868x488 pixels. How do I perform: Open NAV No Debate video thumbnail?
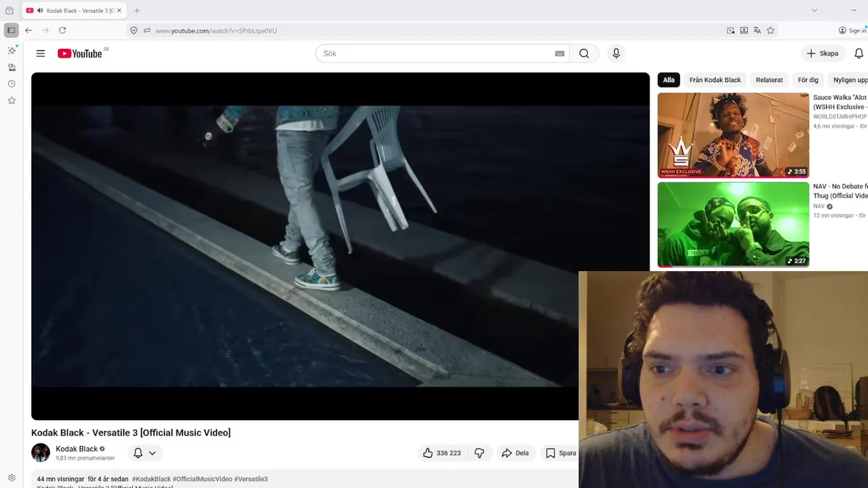click(733, 224)
